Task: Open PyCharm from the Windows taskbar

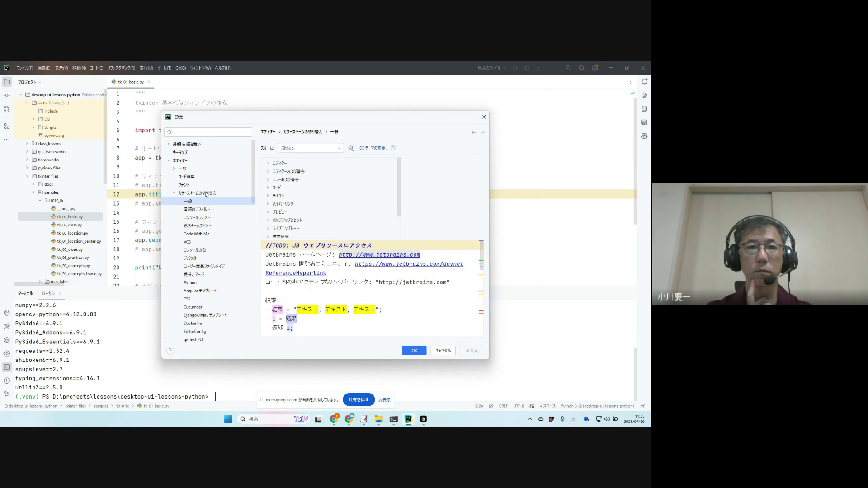Action: [408, 419]
